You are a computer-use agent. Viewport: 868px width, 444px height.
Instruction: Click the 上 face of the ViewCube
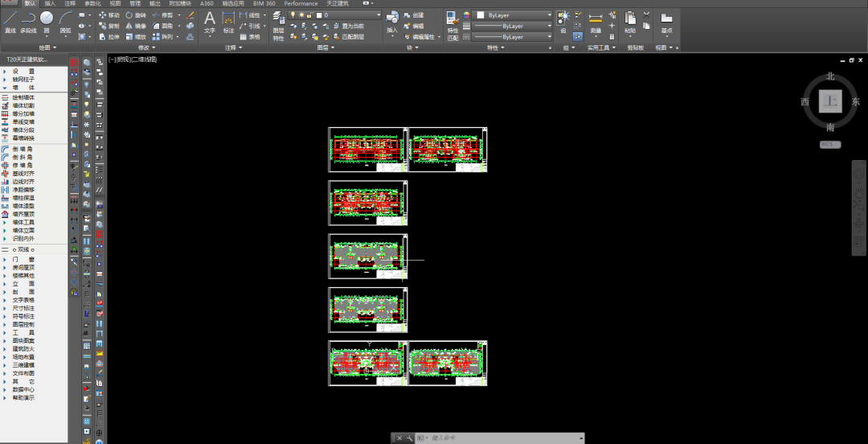click(x=829, y=101)
